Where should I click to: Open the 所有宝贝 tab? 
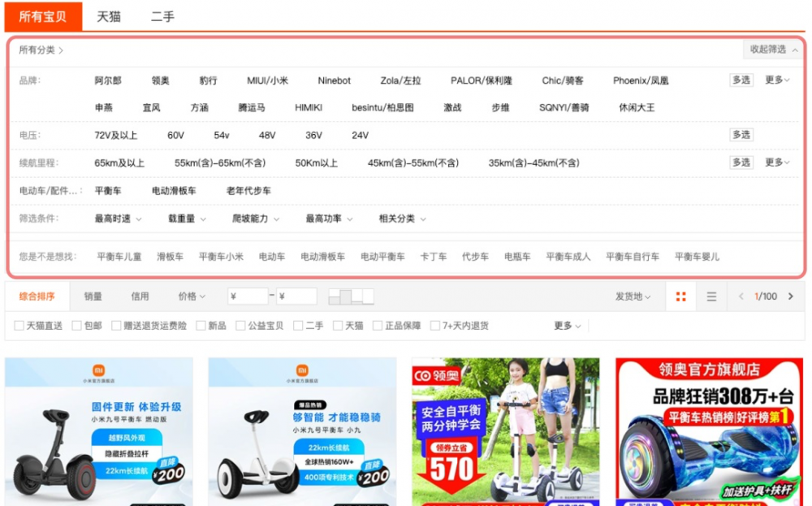43,16
